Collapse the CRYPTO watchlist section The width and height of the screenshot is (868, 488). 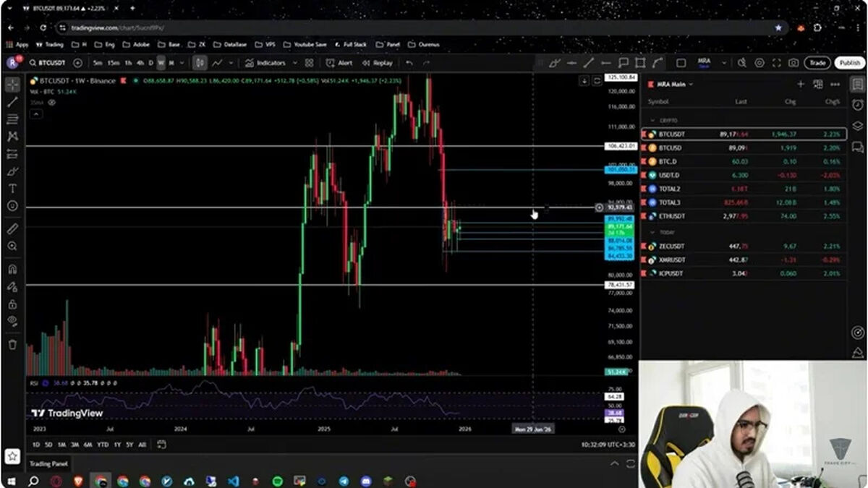[x=653, y=120]
